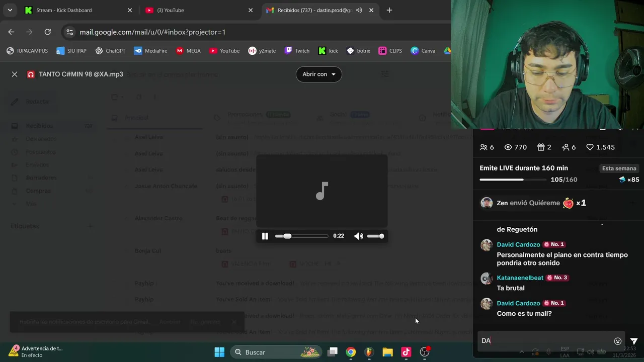The image size is (644, 362).
Task: Expand the tab search dropdown arrow
Action: coord(10,10)
